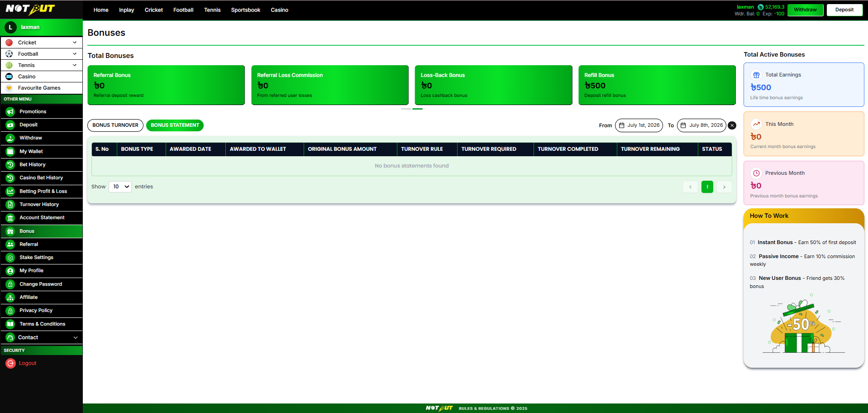Image resolution: width=868 pixels, height=413 pixels.
Task: Click the Account Statement bank icon
Action: pos(10,218)
